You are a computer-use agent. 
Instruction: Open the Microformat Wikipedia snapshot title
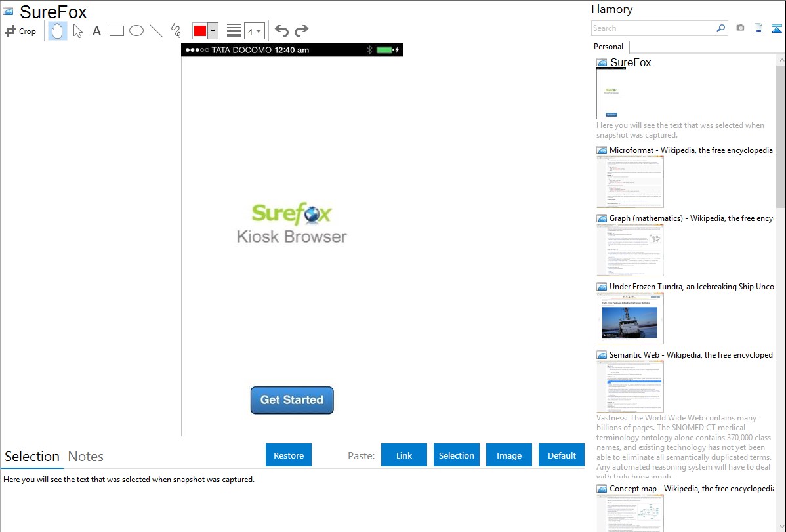691,150
